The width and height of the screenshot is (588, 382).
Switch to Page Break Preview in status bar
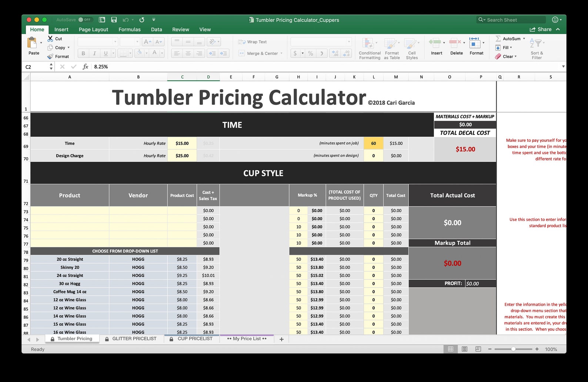pyautogui.click(x=478, y=349)
